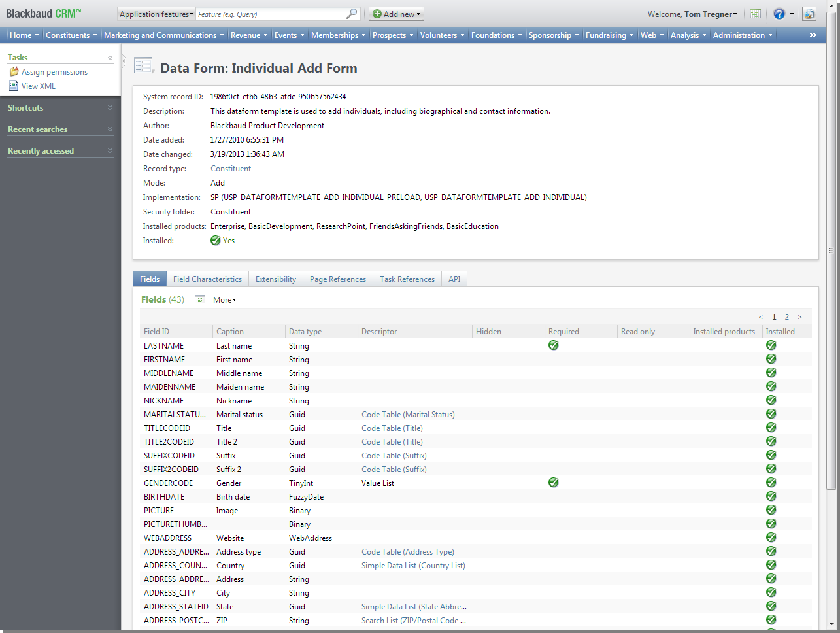Open the Code Table (Marital Status) link
Image resolution: width=840 pixels, height=633 pixels.
tap(408, 415)
